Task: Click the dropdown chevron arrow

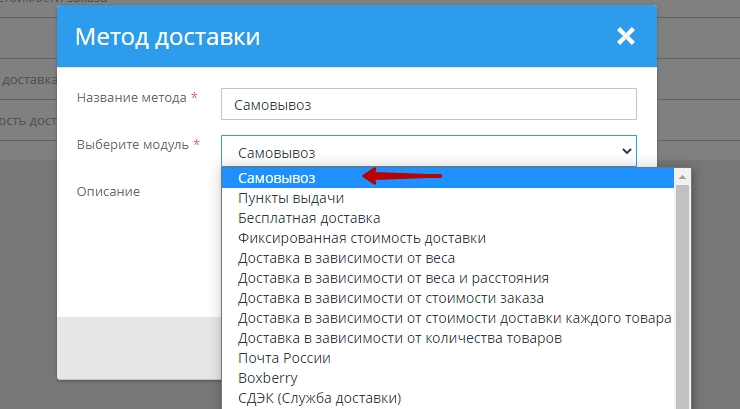Action: coord(627,151)
